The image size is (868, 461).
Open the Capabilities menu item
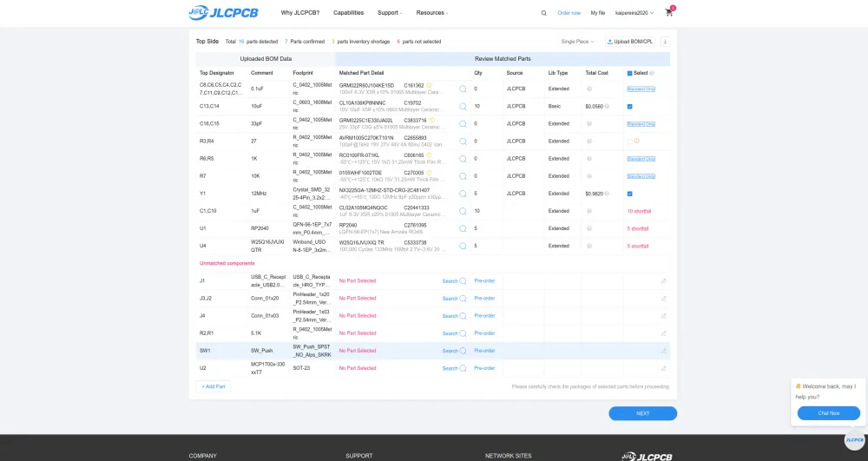pyautogui.click(x=348, y=13)
